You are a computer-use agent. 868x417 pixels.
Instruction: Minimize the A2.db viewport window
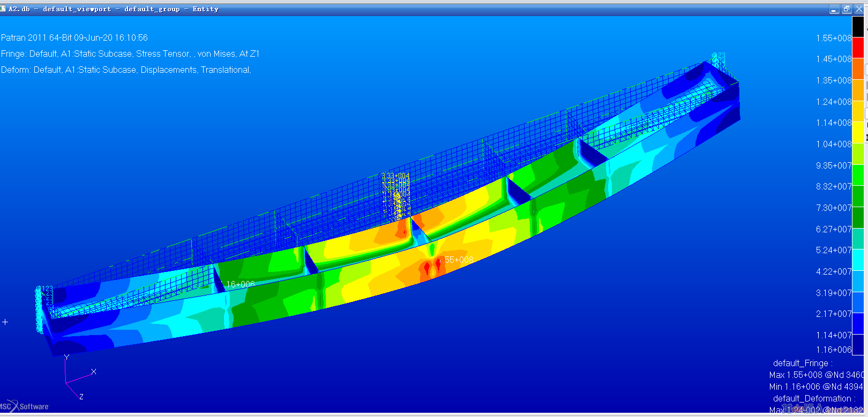click(834, 9)
